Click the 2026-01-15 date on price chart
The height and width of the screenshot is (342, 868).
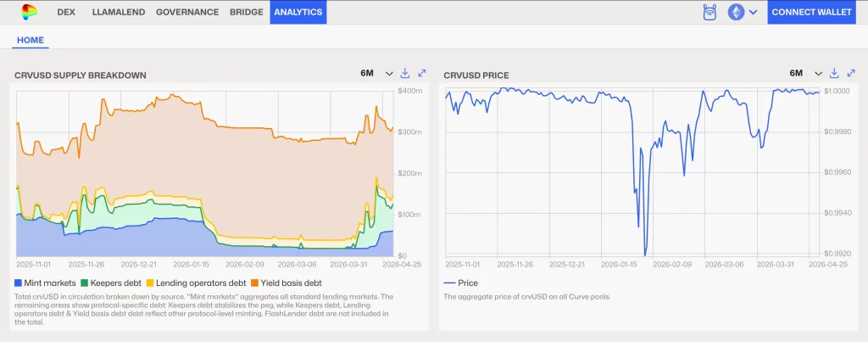click(x=620, y=265)
